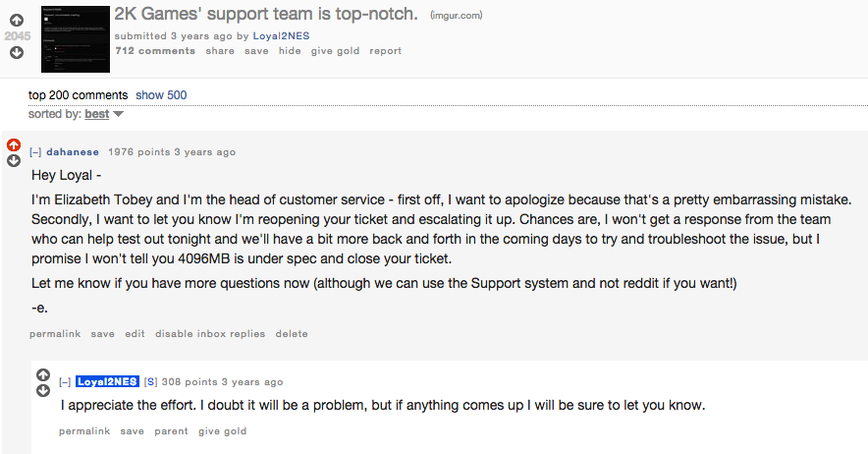Image resolution: width=868 pixels, height=454 pixels.
Task: Open the post's imgur thumbnail
Action: pos(75,39)
